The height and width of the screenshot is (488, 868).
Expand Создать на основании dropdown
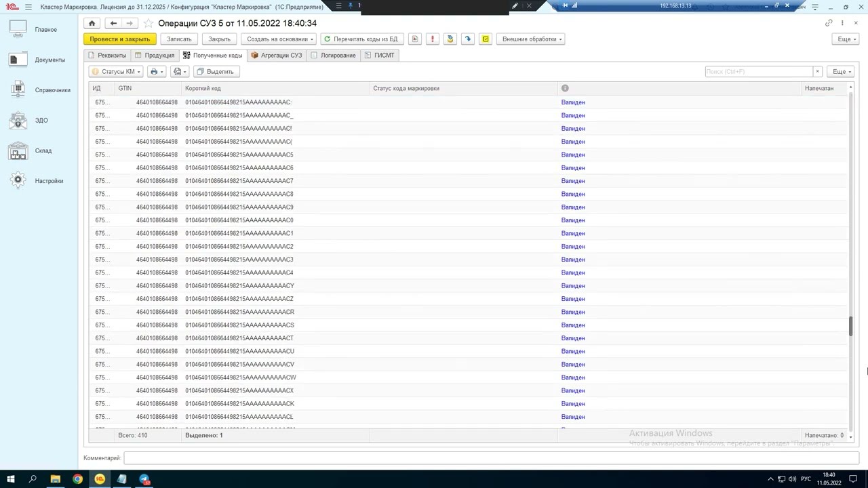(279, 39)
